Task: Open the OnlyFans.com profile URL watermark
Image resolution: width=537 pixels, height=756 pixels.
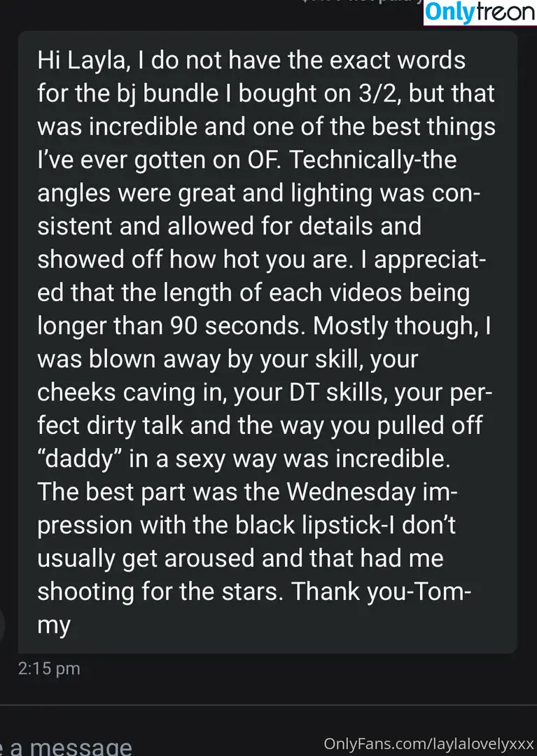Action: (428, 744)
